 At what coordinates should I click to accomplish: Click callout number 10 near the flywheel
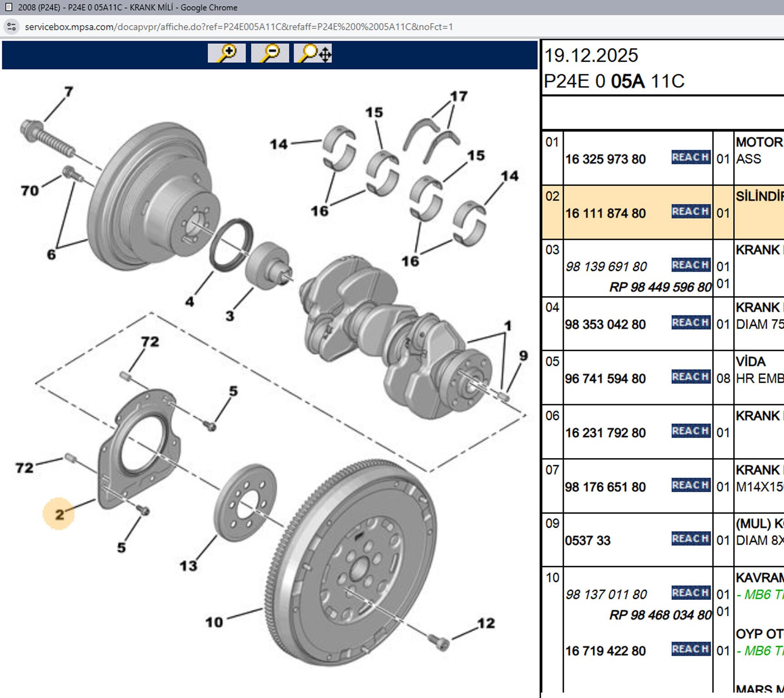click(214, 622)
